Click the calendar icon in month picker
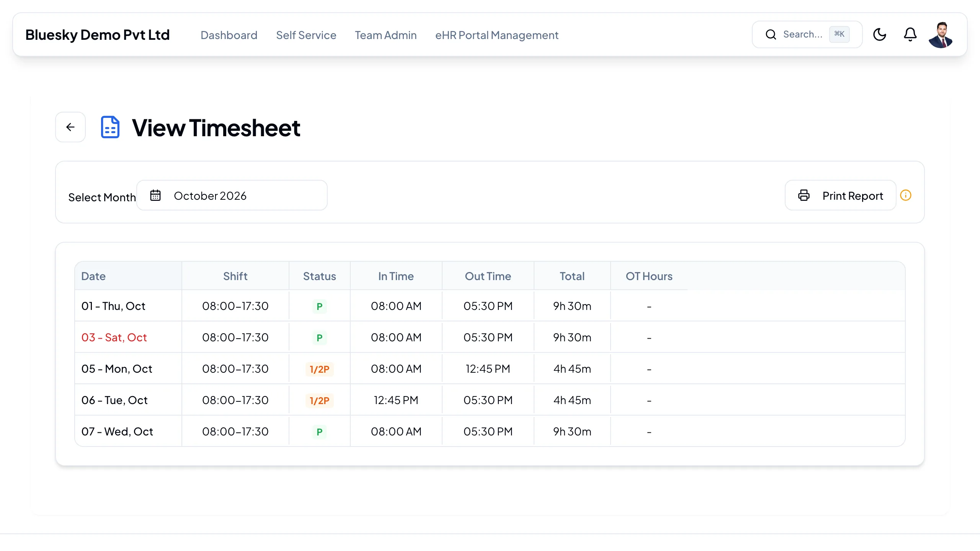Screen dimensions: 980x551 coord(155,195)
